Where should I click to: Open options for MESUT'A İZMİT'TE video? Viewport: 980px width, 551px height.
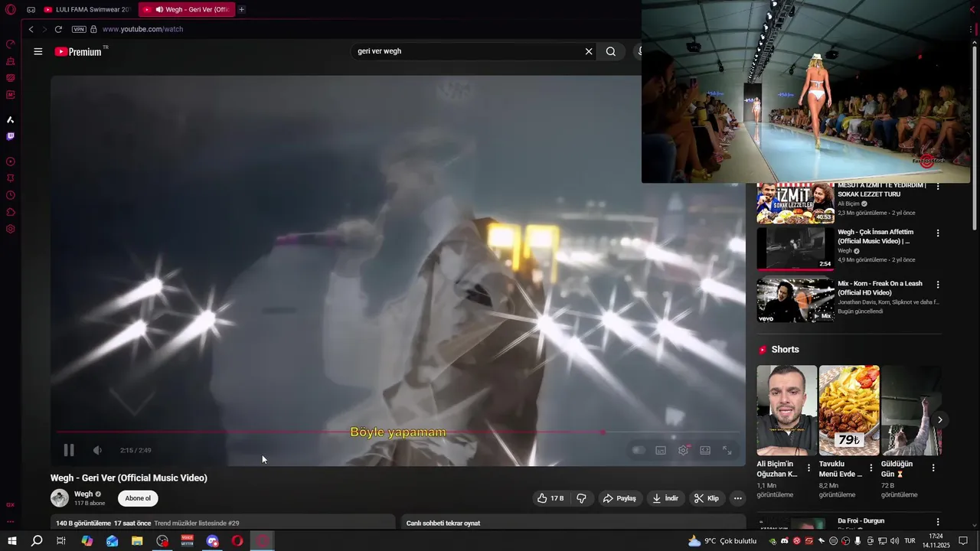click(938, 187)
